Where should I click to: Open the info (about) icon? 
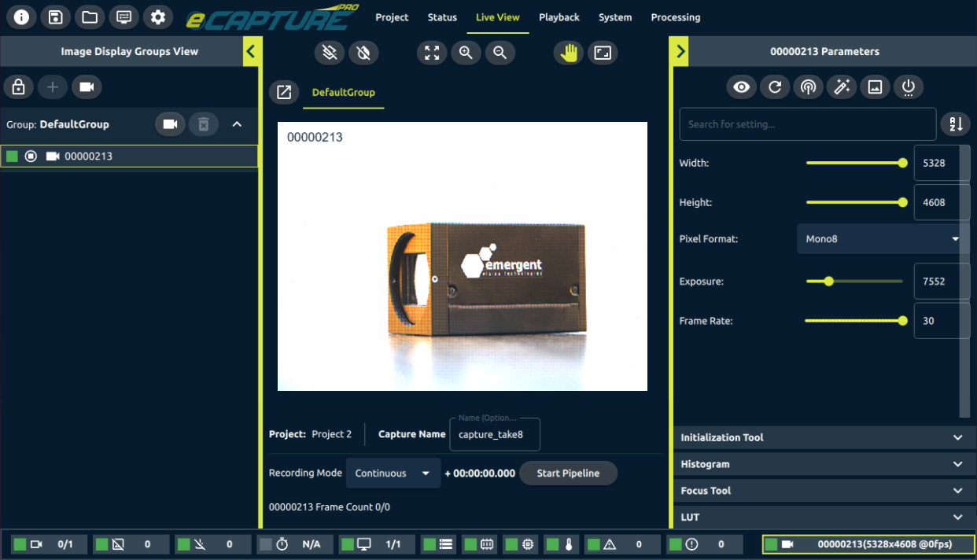tap(22, 17)
